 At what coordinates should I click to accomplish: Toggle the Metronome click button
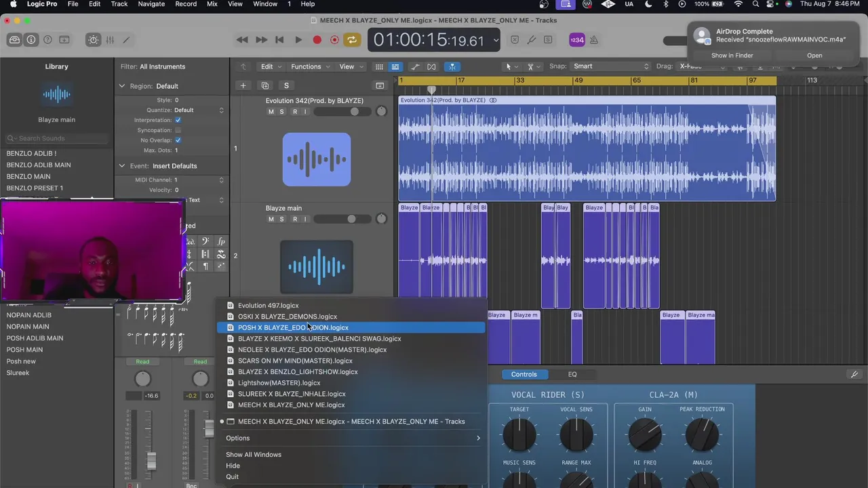pyautogui.click(x=594, y=40)
